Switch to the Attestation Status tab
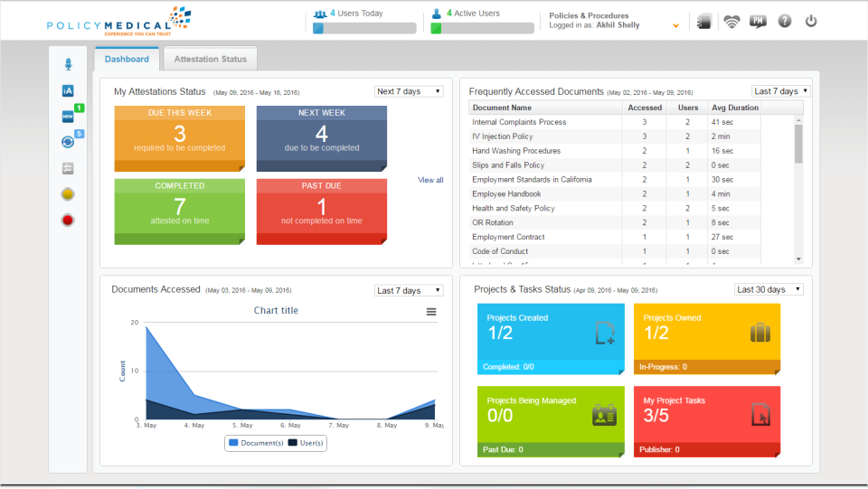This screenshot has height=489, width=868. [x=210, y=60]
